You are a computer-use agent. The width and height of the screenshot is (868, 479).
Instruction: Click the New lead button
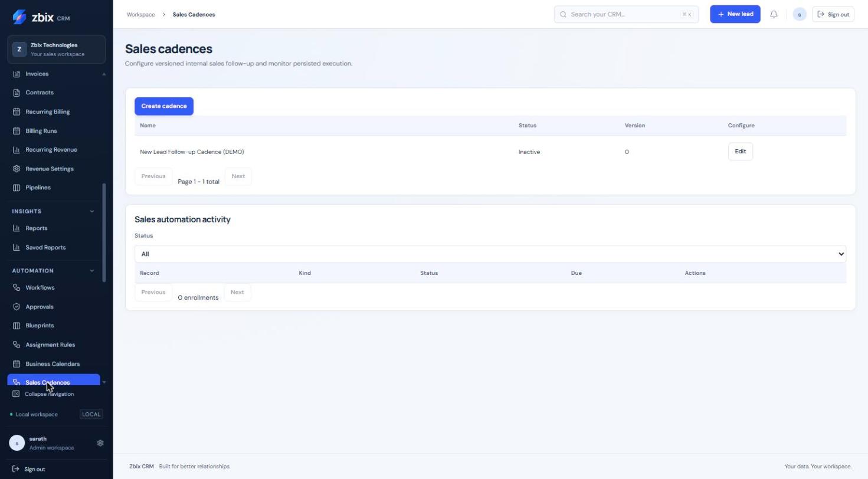(x=735, y=14)
